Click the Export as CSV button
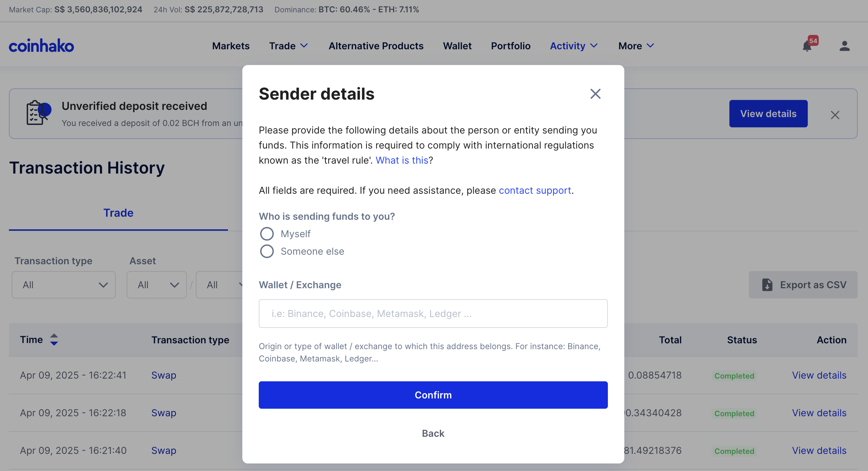Screen dimensions: 868x471 coord(803,285)
